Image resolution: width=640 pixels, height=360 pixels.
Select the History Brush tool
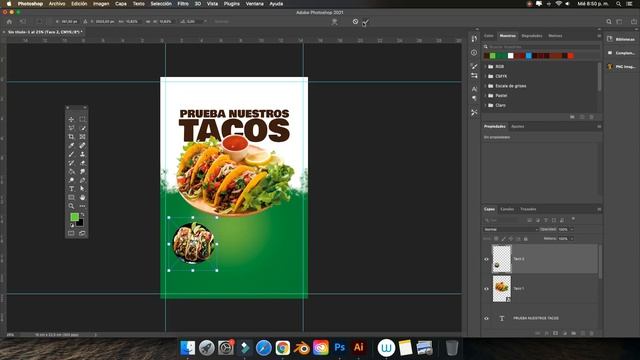tap(71, 163)
